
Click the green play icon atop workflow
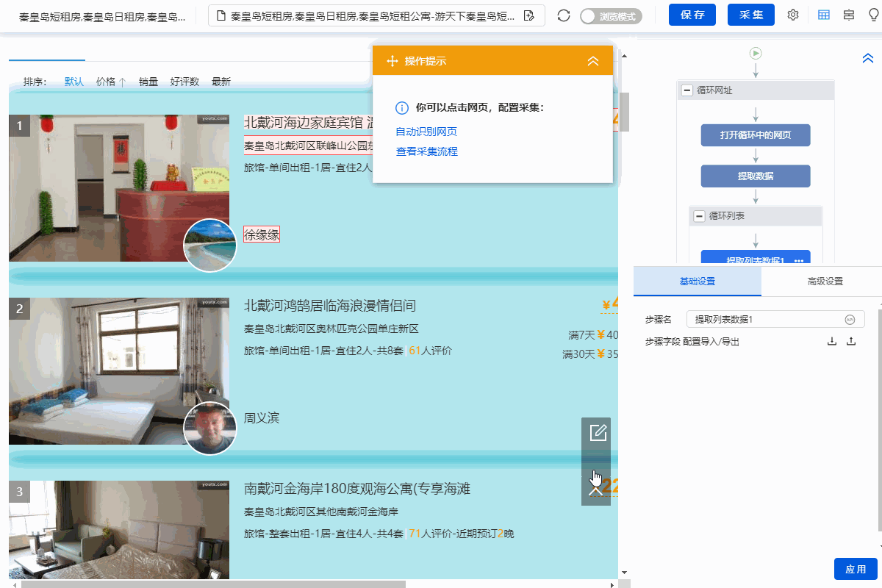[756, 53]
